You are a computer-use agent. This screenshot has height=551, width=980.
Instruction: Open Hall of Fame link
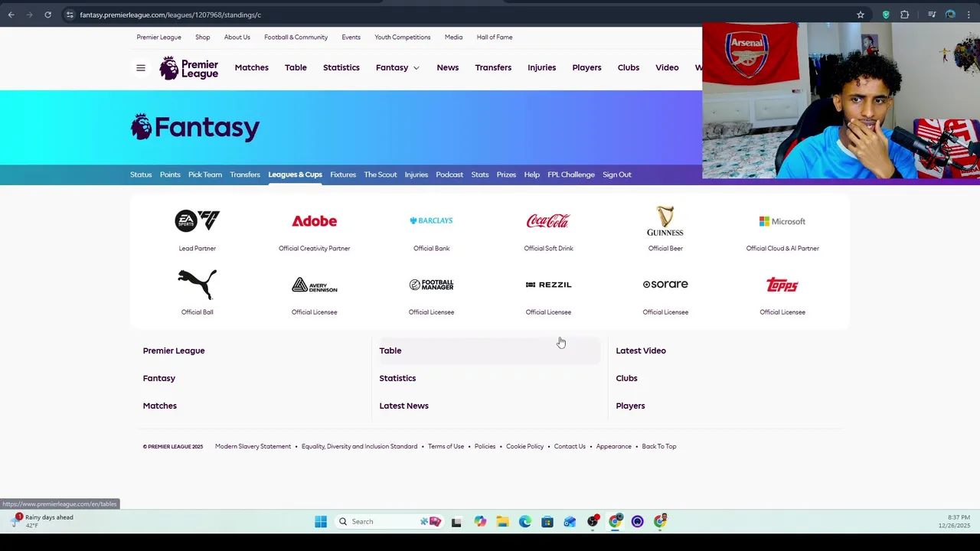pos(495,37)
